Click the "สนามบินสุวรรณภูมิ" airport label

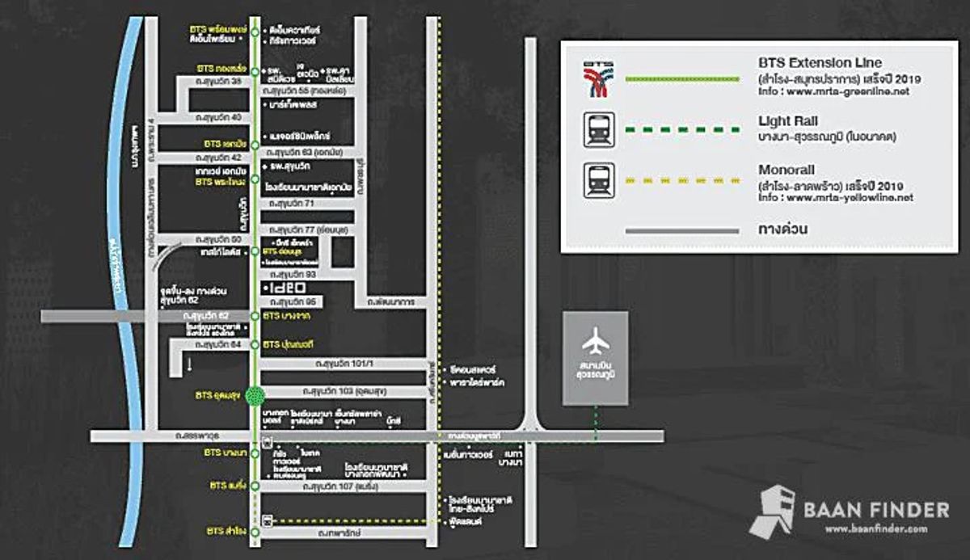595,372
